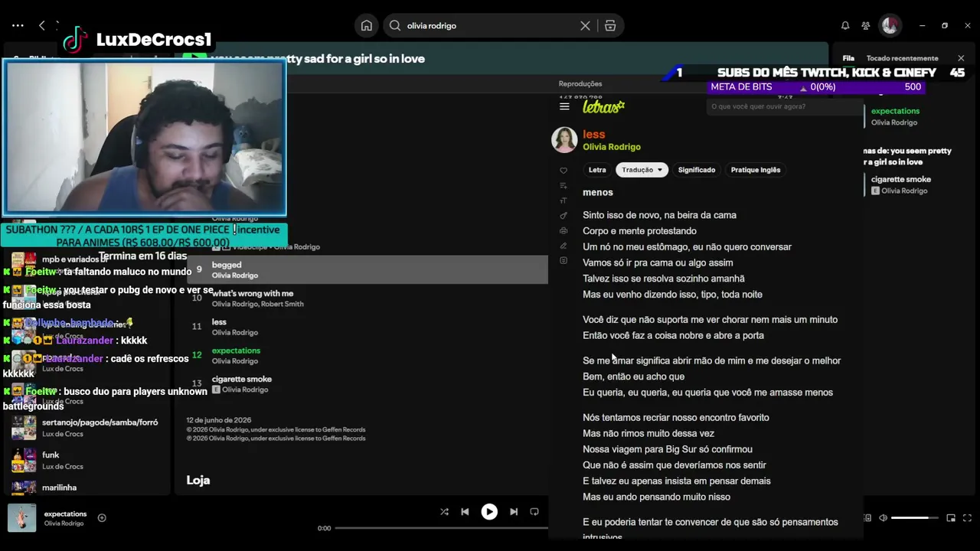Go back with the left arrow

(x=42, y=25)
